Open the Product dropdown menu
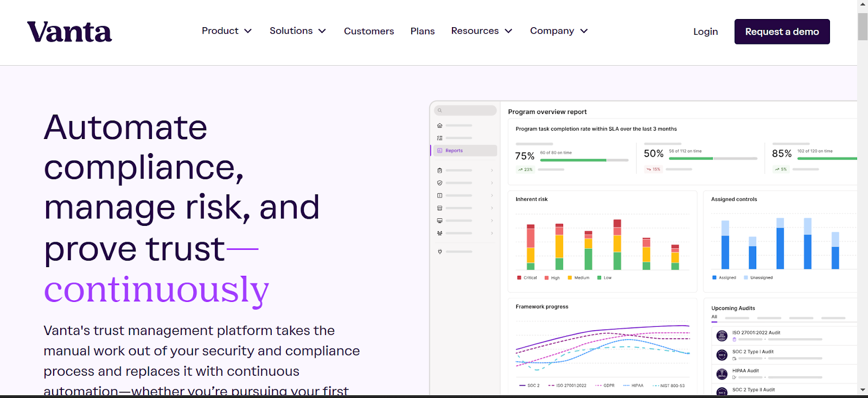868x398 pixels. pos(227,31)
